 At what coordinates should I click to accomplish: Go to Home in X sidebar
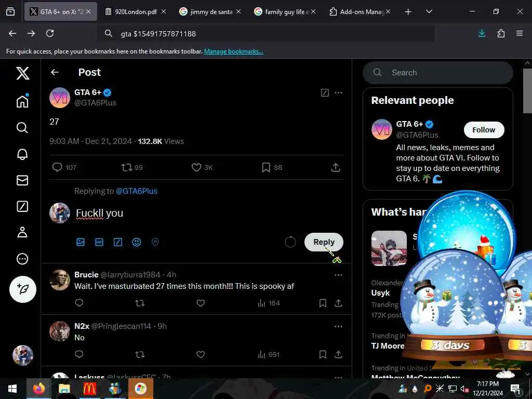(22, 101)
